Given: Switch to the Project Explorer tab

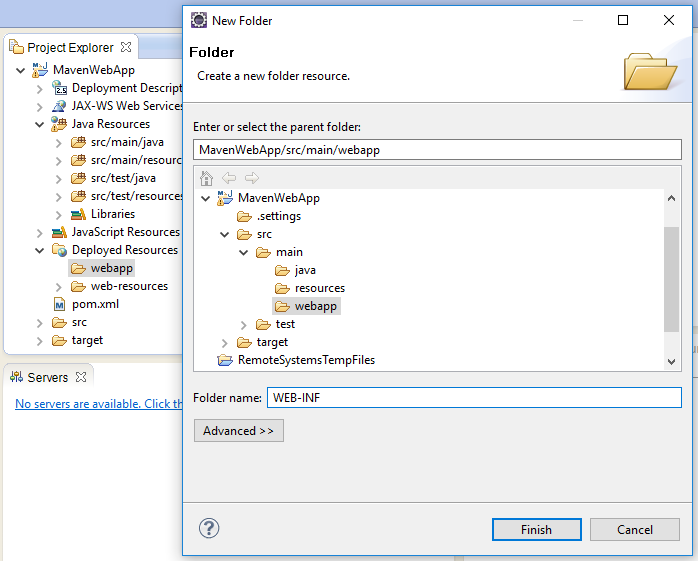Looking at the screenshot, I should 70,47.
